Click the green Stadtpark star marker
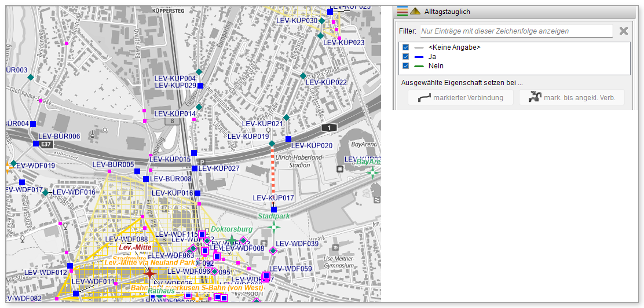This screenshot has height=308, width=644. (275, 227)
